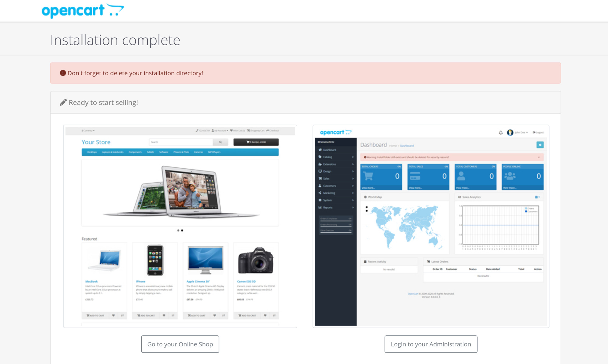The image size is (608, 364).
Task: Expand the Catalog sidebar chevron
Action: (x=353, y=157)
